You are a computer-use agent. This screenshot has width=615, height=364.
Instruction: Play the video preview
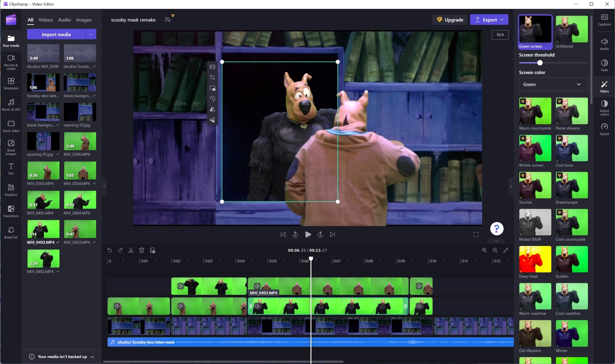click(308, 234)
